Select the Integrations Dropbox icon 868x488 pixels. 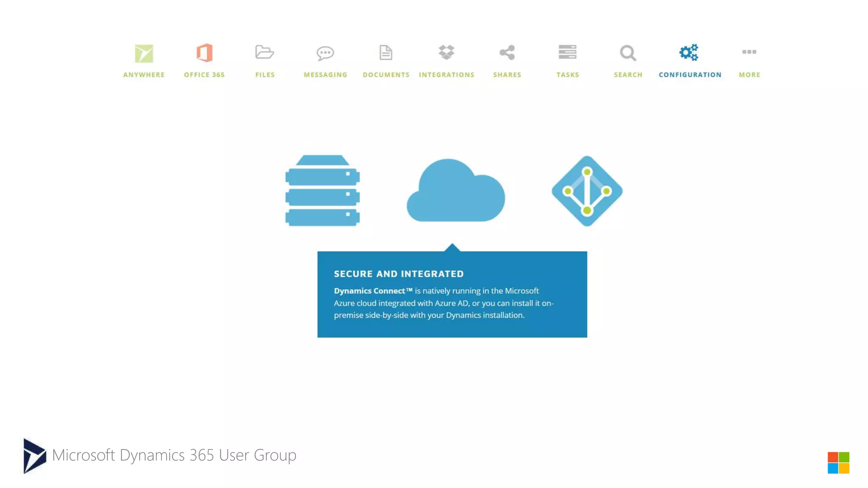[446, 52]
